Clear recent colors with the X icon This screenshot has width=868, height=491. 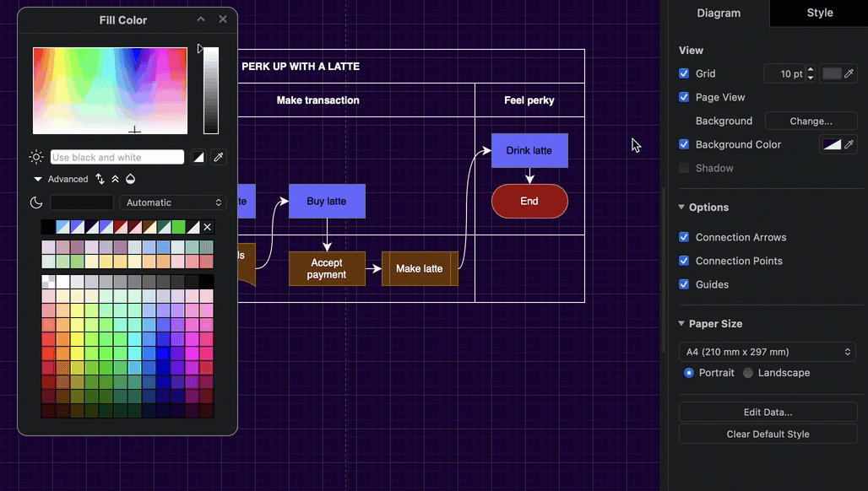[207, 227]
